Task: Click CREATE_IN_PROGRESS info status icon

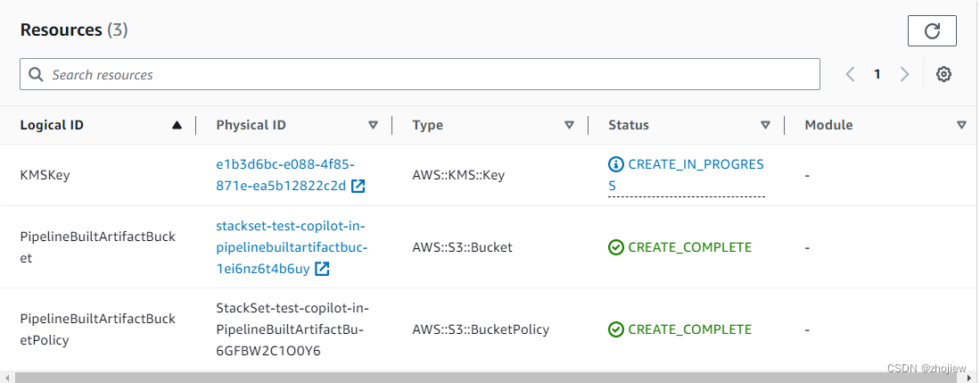Action: (x=615, y=164)
